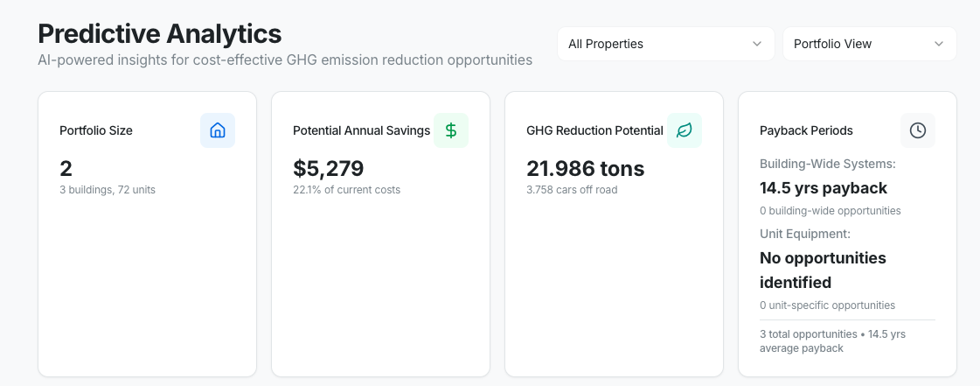Click the green leaf GHG icon
Image resolution: width=980 pixels, height=386 pixels.
pos(685,130)
